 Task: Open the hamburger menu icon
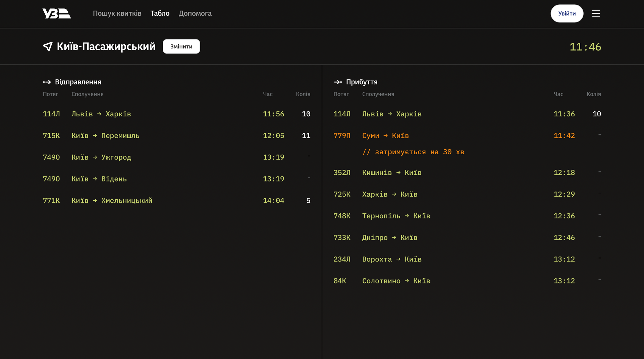[596, 13]
